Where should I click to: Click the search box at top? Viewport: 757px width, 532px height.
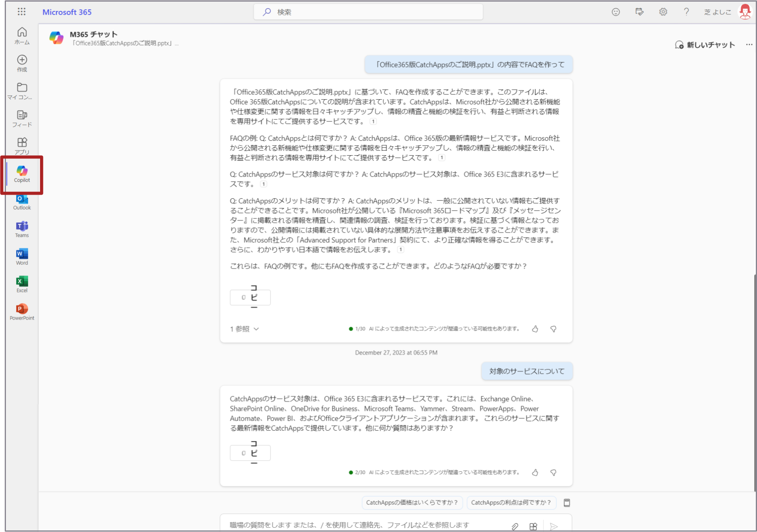(368, 12)
